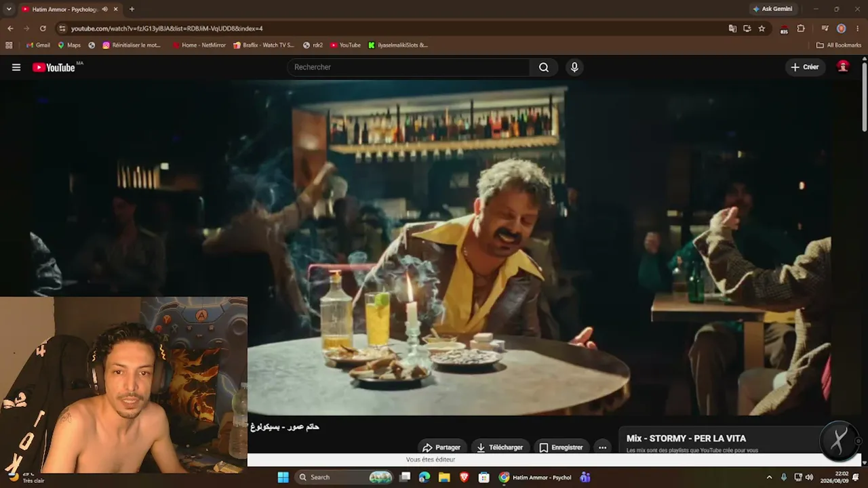Viewport: 868px width, 488px height.
Task: Go forward in browser history
Action: pyautogui.click(x=26, y=28)
